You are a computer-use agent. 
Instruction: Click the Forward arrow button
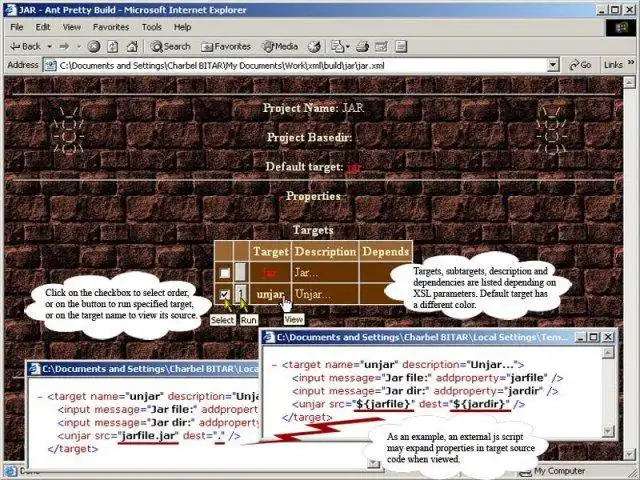[64, 47]
